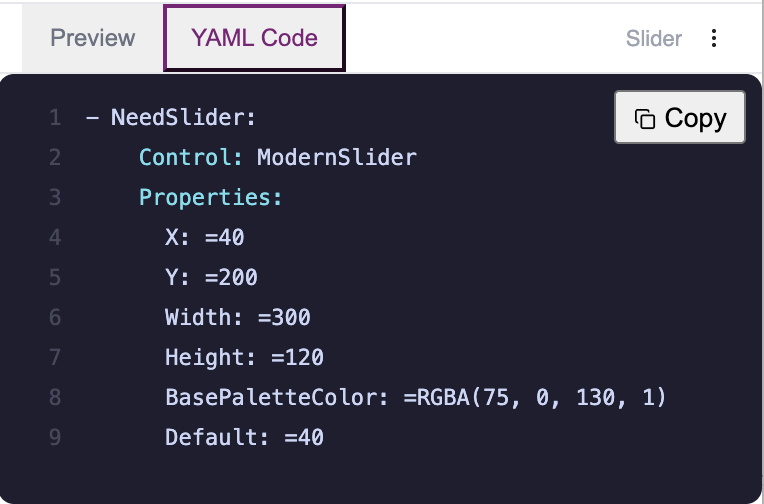Click the Y: =200 code line

click(211, 277)
